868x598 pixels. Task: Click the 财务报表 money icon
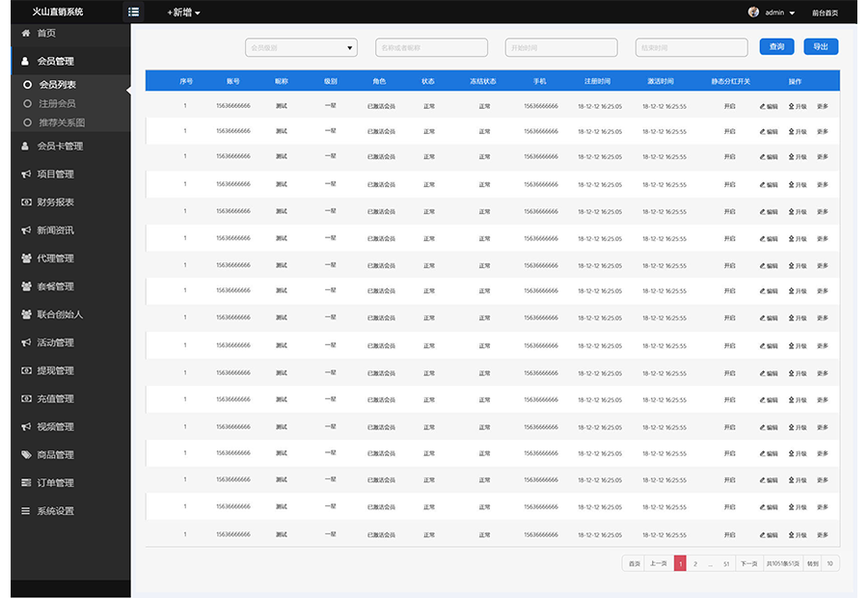tap(25, 203)
